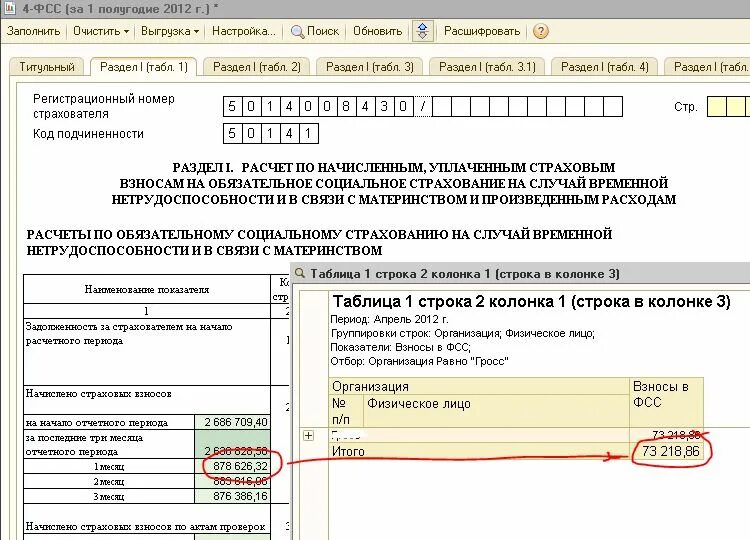Click the 2 месяц value cell
The width and height of the screenshot is (750, 540).
(x=232, y=481)
